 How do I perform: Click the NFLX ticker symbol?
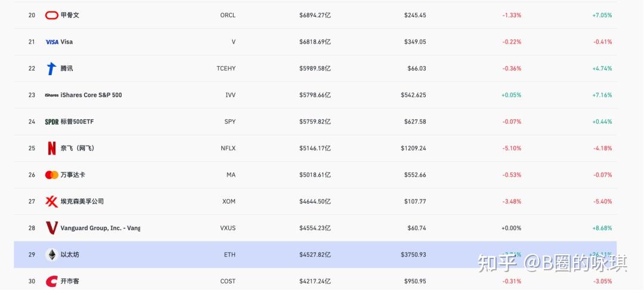pos(228,149)
